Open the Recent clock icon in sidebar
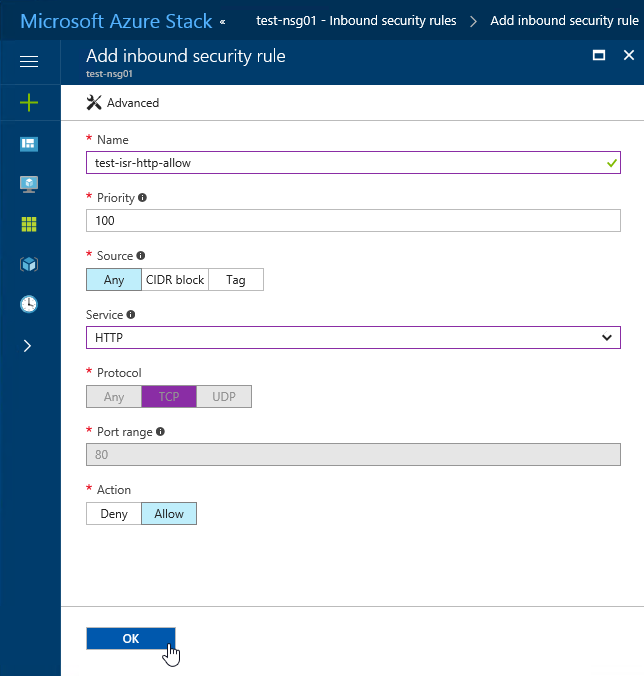 tap(29, 304)
